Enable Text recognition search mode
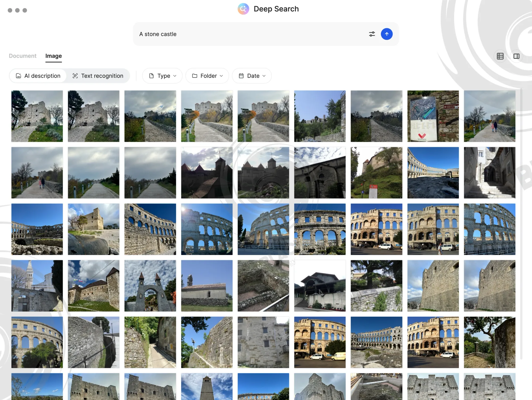Viewport: 532px width, 400px height. pyautogui.click(x=98, y=76)
